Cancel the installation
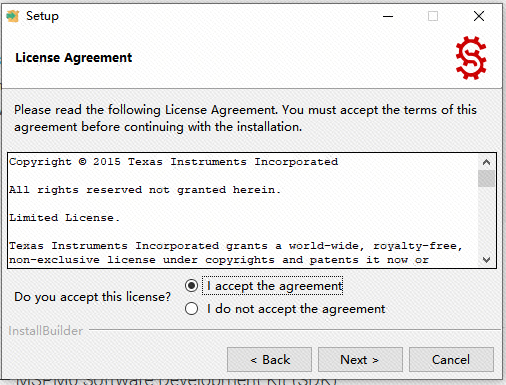This screenshot has height=385, width=506. [x=451, y=360]
